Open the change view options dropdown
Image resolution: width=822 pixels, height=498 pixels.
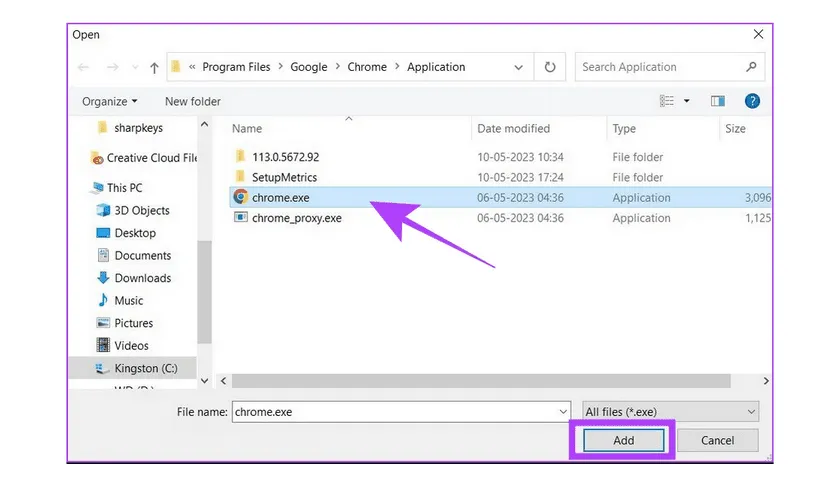click(x=686, y=101)
